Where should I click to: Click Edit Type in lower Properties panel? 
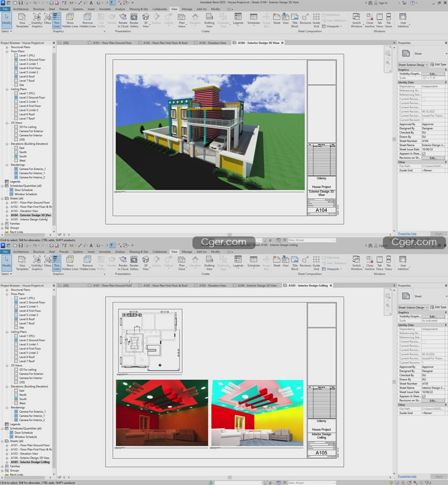pyautogui.click(x=438, y=307)
